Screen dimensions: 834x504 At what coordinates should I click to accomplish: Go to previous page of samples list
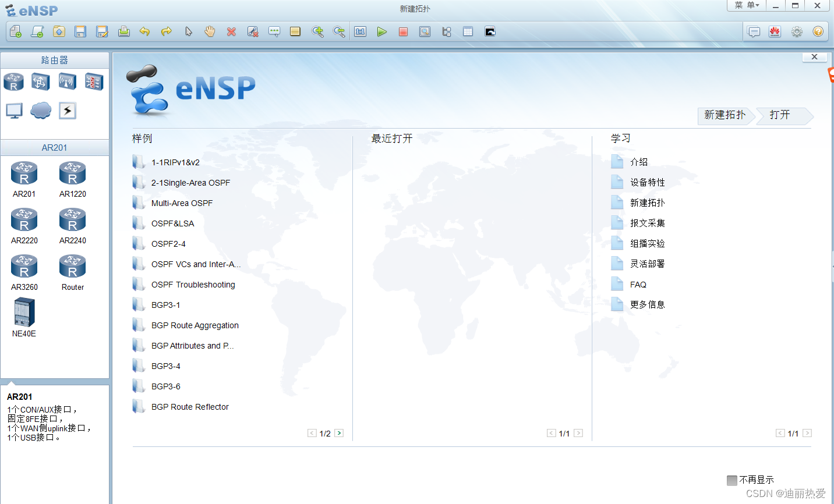click(312, 433)
